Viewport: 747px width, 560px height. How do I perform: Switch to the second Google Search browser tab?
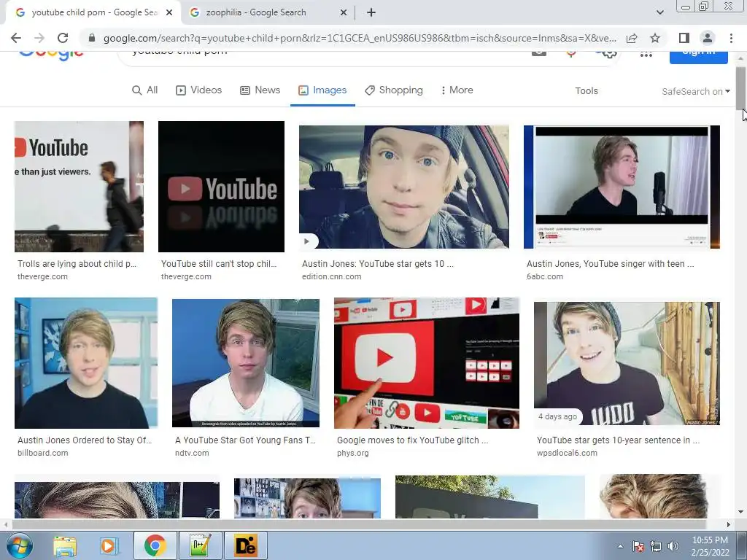(268, 13)
